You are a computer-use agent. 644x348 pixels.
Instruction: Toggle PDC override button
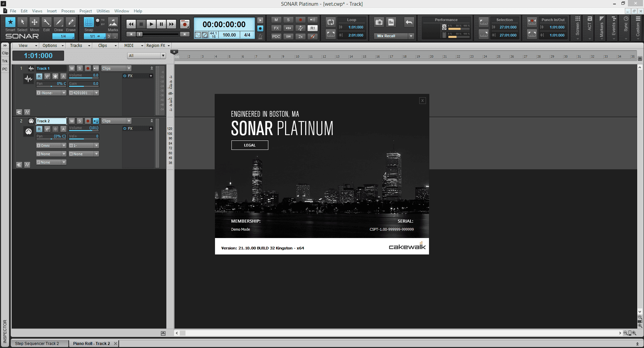point(276,37)
